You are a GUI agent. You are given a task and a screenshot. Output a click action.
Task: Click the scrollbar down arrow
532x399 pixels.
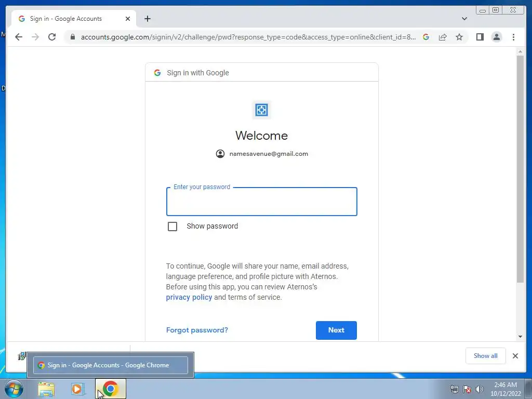[x=520, y=337]
